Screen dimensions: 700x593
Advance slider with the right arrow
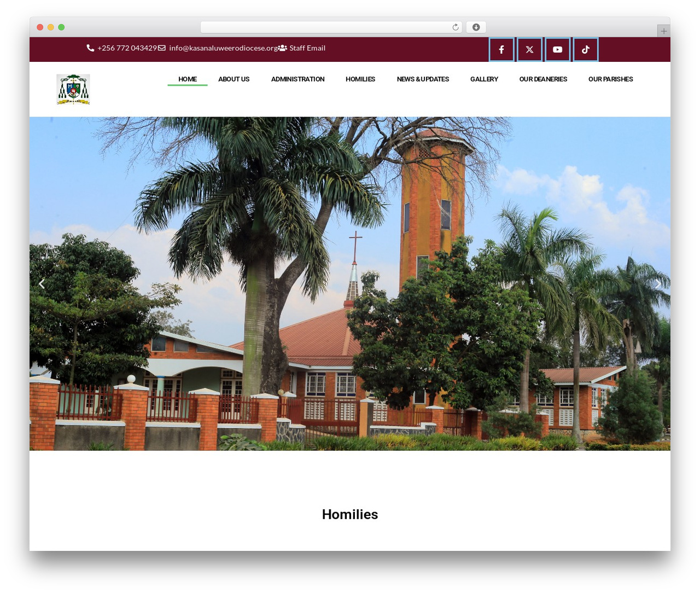click(658, 283)
